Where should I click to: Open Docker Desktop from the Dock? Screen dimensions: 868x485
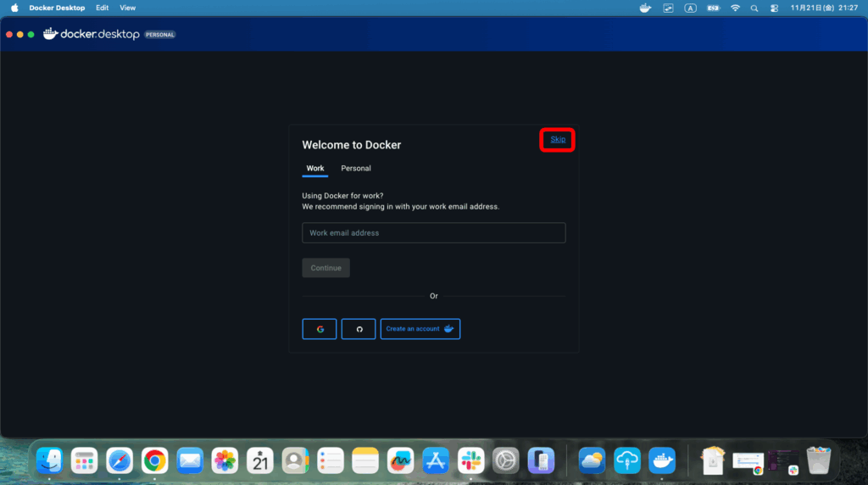pos(662,460)
